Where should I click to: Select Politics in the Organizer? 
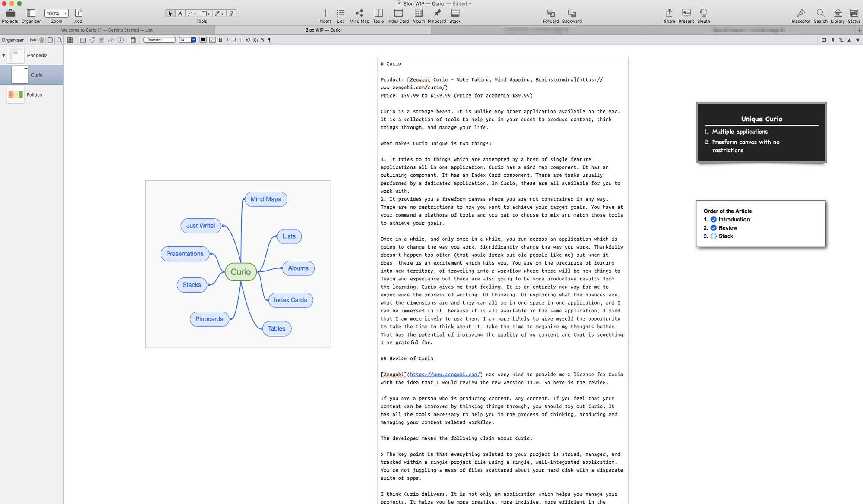pyautogui.click(x=32, y=95)
